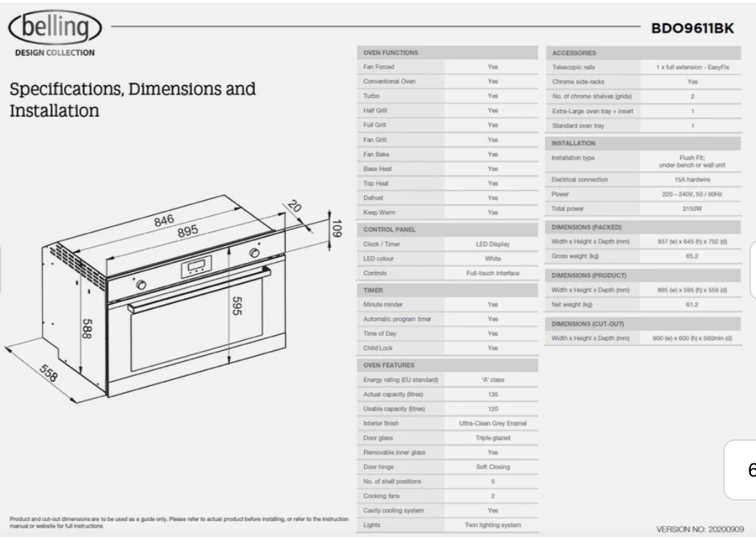Select 'Ultra-Clean Grey Enamel' interior finish value

[493, 423]
